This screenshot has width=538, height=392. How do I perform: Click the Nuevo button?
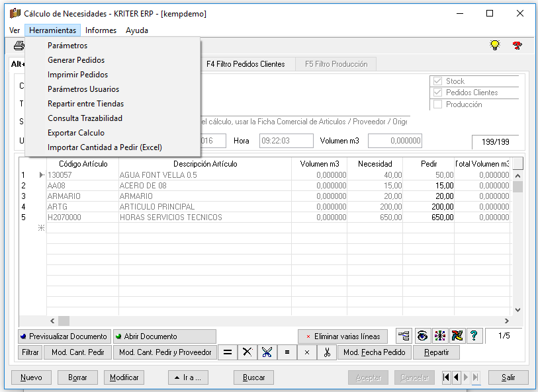coord(31,377)
